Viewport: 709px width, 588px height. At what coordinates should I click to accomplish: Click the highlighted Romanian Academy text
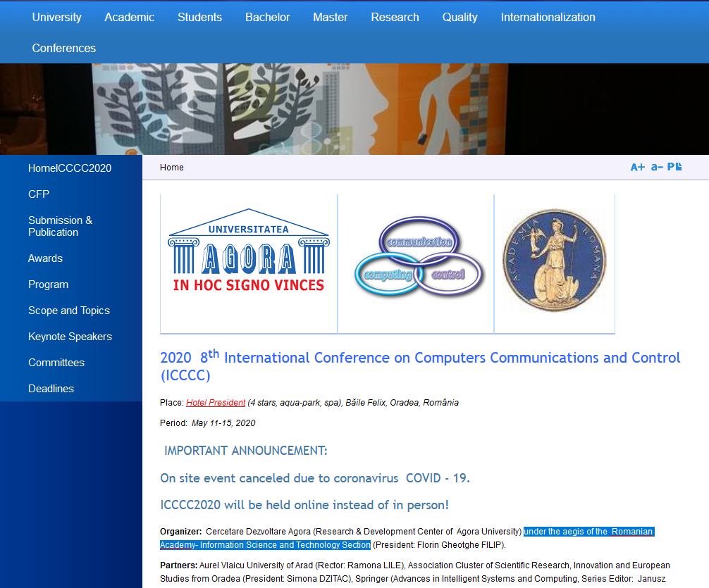(407, 538)
